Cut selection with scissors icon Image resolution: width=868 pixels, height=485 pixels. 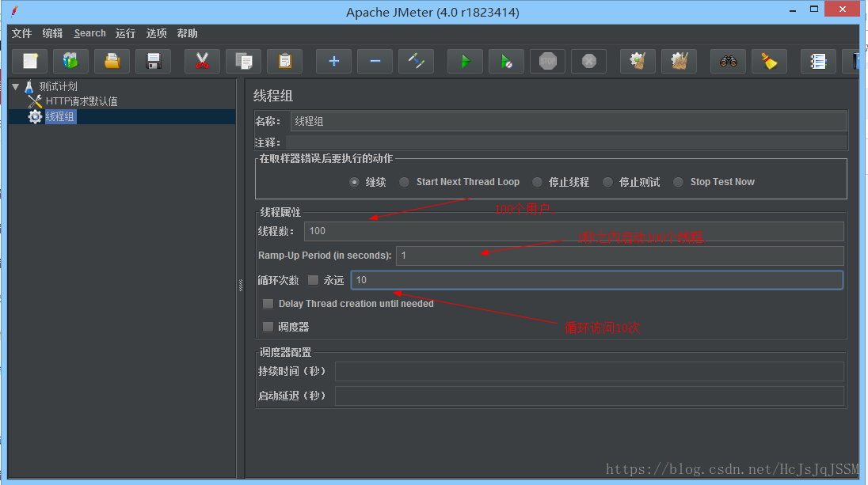(x=202, y=61)
